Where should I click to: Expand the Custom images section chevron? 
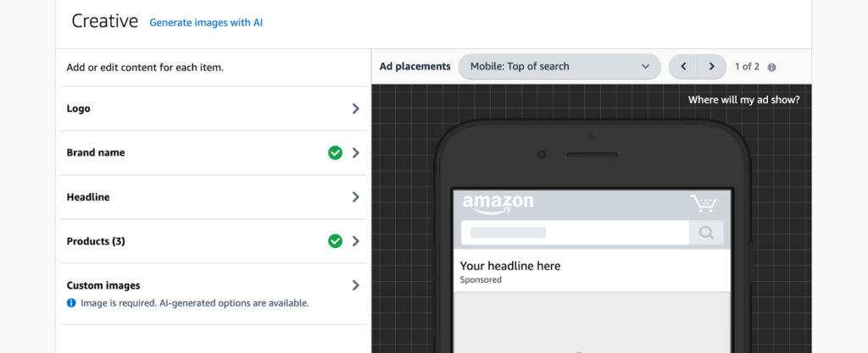355,285
